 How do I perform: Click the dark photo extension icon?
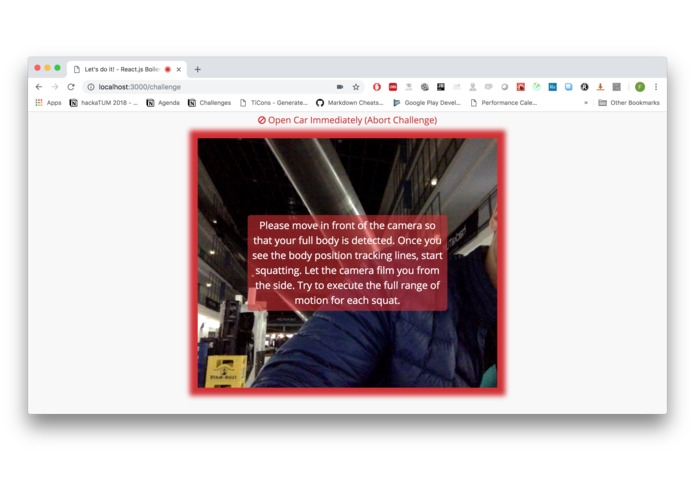click(441, 87)
